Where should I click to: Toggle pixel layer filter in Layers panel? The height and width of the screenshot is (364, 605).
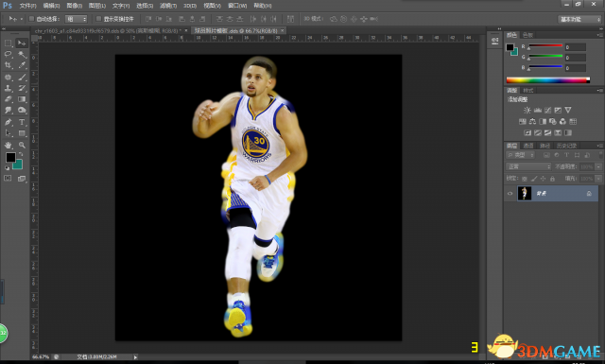pyautogui.click(x=546, y=155)
